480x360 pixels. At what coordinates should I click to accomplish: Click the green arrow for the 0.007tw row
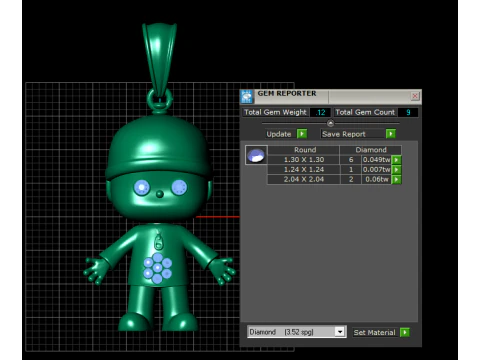tap(396, 169)
